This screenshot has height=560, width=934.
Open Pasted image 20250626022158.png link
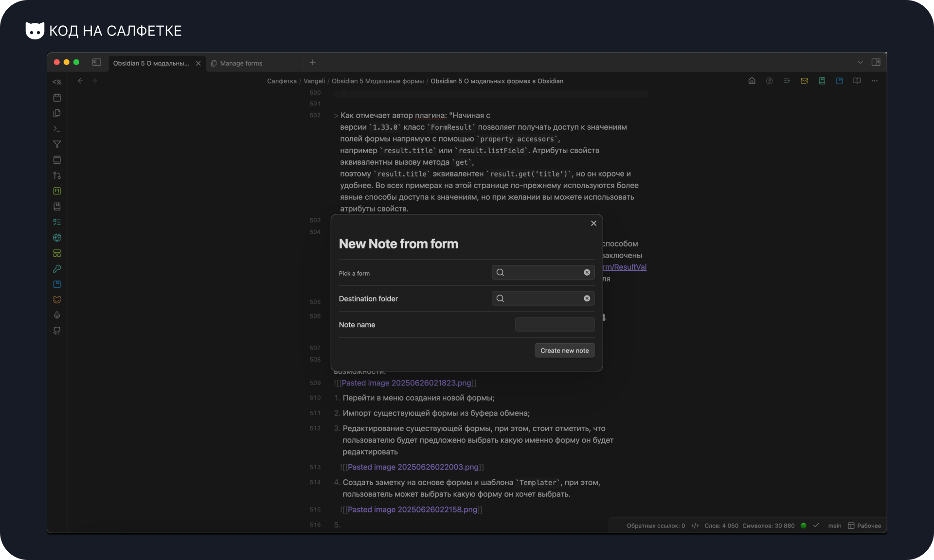[413, 510]
